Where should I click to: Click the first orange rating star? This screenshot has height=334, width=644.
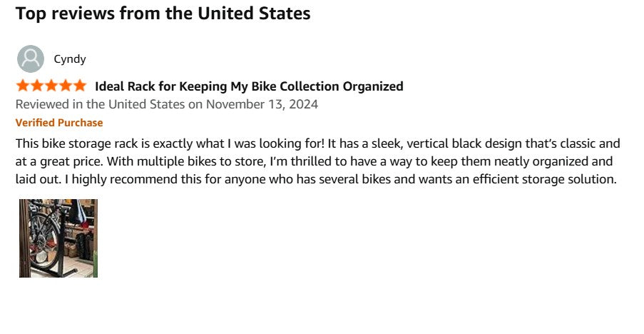pyautogui.click(x=23, y=86)
